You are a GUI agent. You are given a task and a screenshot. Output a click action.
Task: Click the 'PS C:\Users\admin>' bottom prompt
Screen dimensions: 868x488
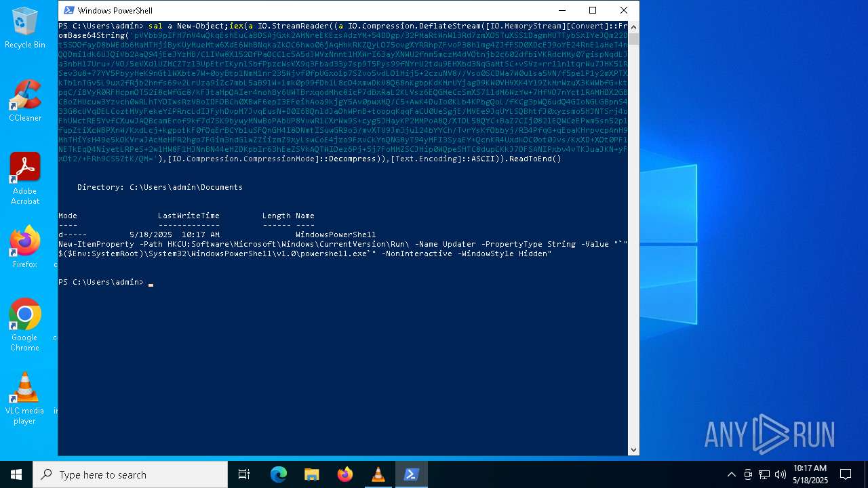[x=101, y=282]
